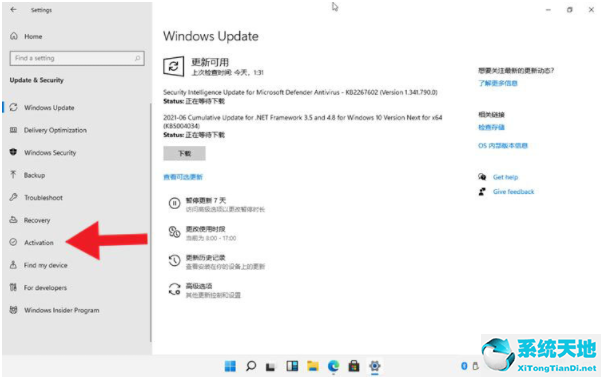
Task: Open Windows Insider Program settings
Action: 62,310
